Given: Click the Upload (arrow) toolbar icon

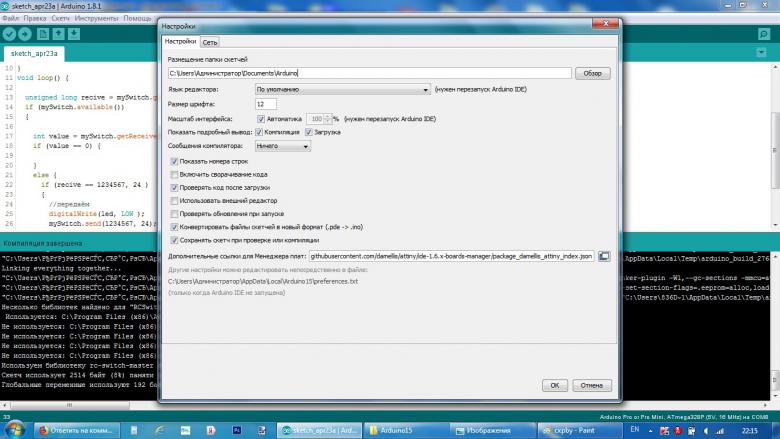Looking at the screenshot, I should click(x=25, y=34).
